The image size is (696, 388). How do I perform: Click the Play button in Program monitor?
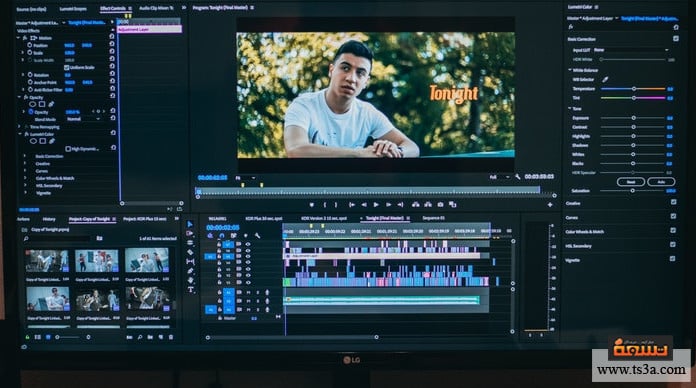click(x=376, y=205)
